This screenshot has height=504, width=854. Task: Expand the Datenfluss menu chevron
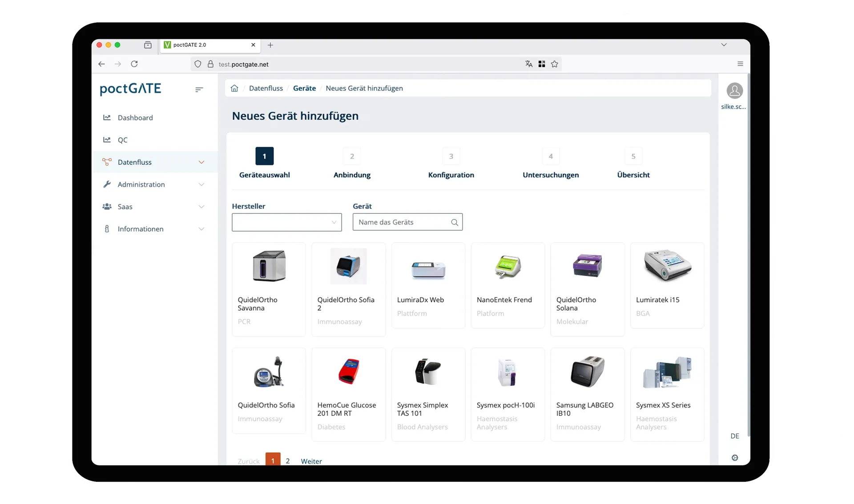pyautogui.click(x=201, y=162)
